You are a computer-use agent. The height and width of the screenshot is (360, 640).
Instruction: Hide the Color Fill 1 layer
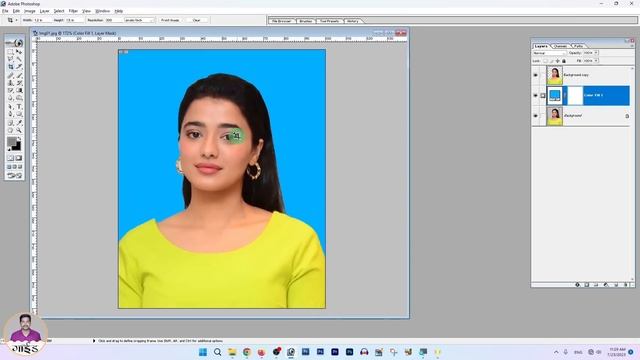(536, 96)
